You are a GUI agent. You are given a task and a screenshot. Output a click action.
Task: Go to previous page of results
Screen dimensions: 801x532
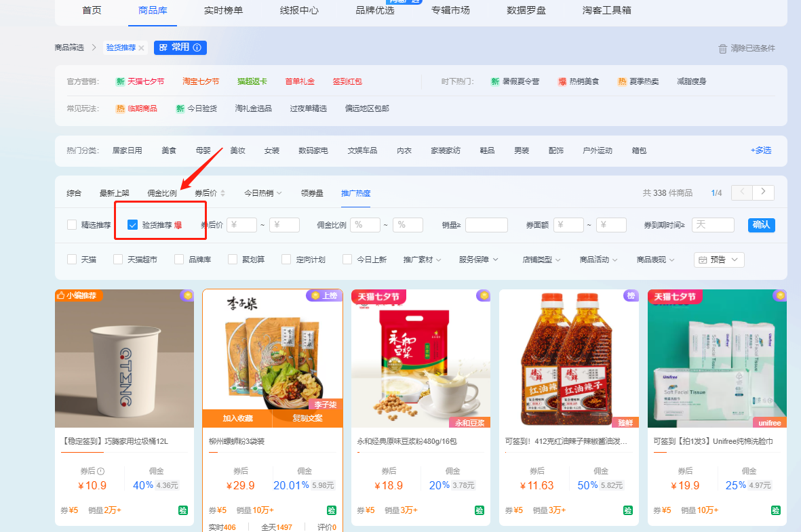[x=742, y=192]
